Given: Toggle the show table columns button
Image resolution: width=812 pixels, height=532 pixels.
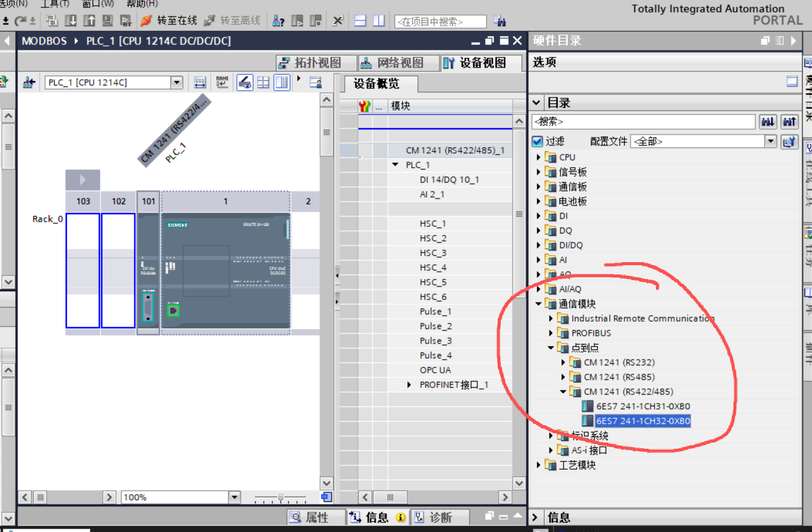Looking at the screenshot, I should pos(281,82).
